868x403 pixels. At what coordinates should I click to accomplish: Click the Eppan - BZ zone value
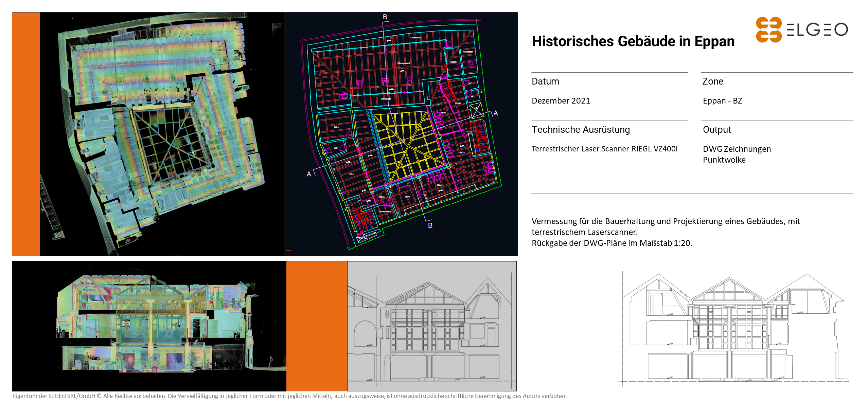(x=722, y=101)
